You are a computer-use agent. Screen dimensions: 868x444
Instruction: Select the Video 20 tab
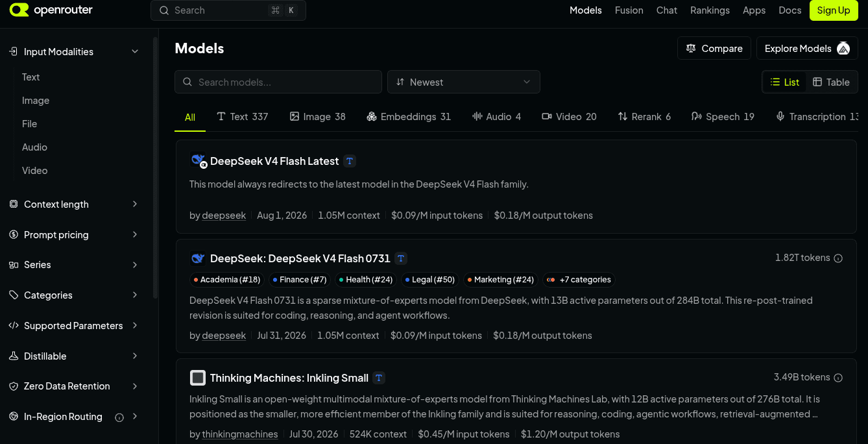[569, 117]
